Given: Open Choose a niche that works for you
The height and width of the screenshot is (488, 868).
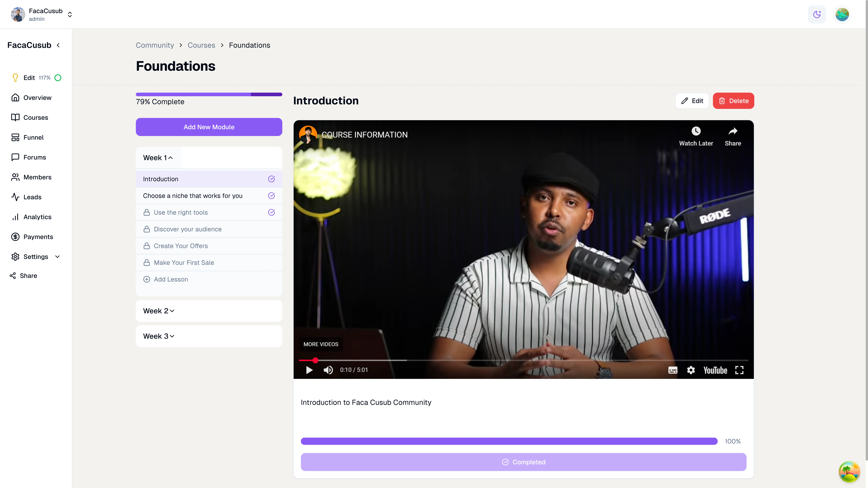Looking at the screenshot, I should (x=209, y=196).
